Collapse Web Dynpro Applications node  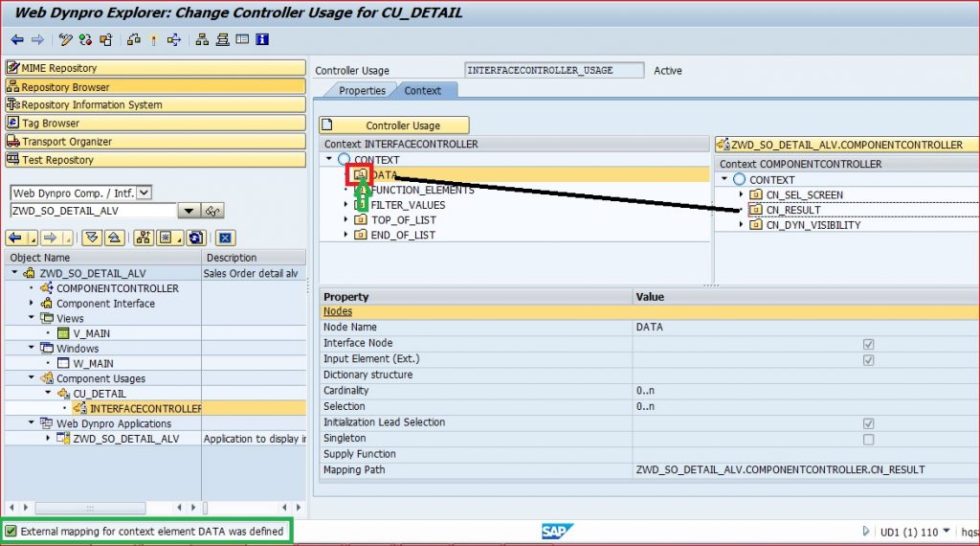tap(32, 422)
